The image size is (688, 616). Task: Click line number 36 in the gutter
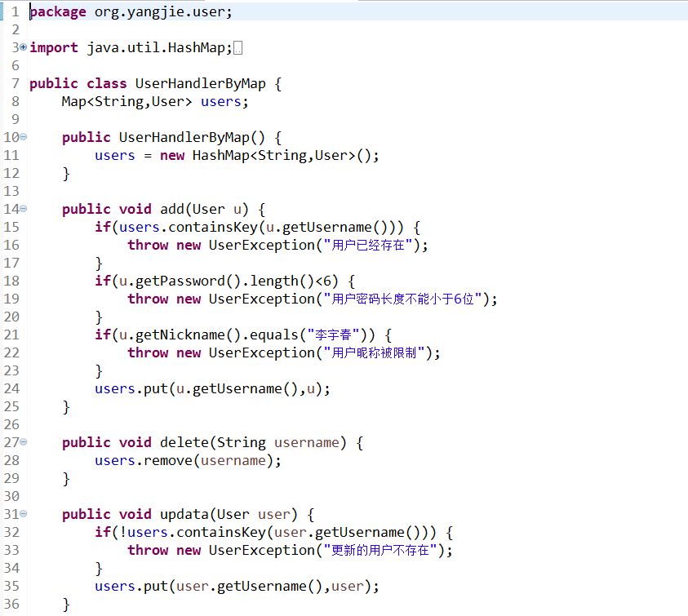pyautogui.click(x=11, y=604)
